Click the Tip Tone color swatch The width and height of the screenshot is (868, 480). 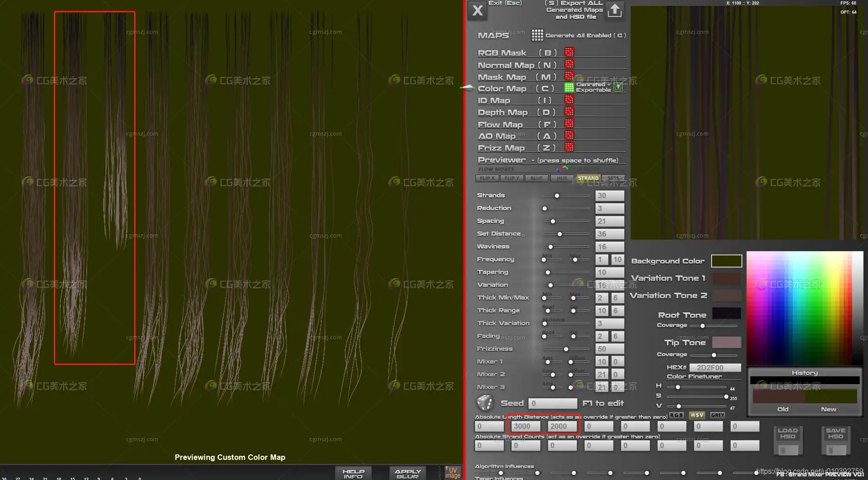727,342
